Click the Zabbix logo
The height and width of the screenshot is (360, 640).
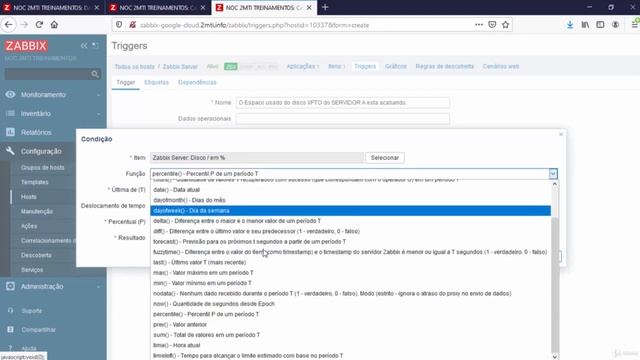[26, 46]
